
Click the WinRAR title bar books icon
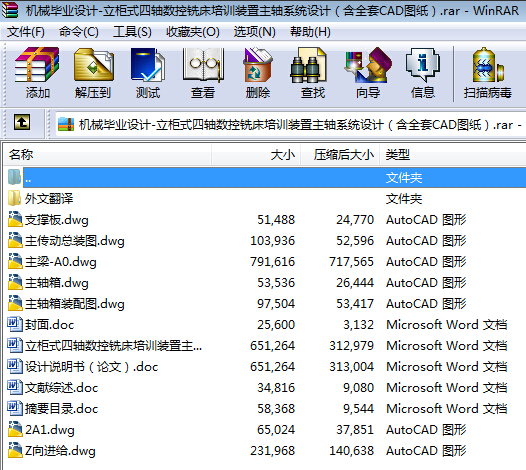(x=9, y=10)
